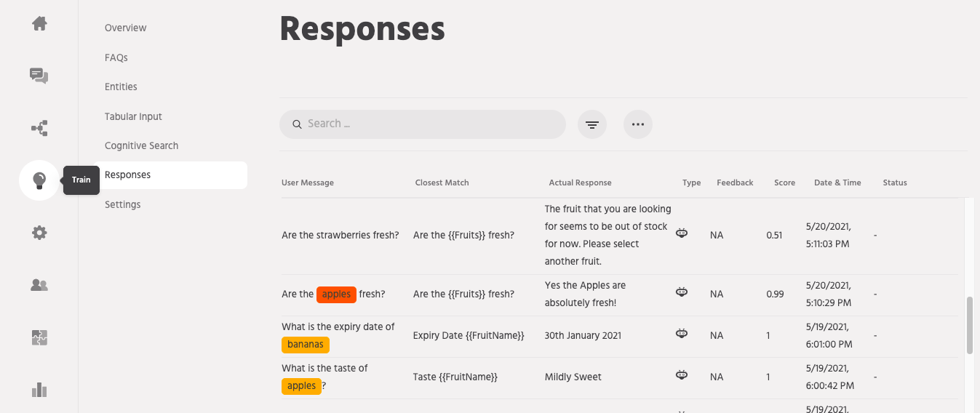Click the filter icon beside search

pyautogui.click(x=592, y=124)
